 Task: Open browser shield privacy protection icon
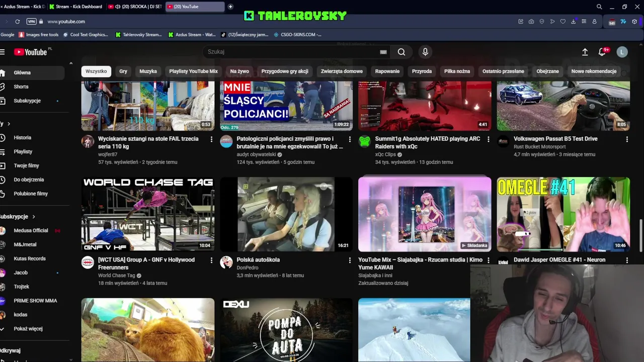[x=542, y=22]
